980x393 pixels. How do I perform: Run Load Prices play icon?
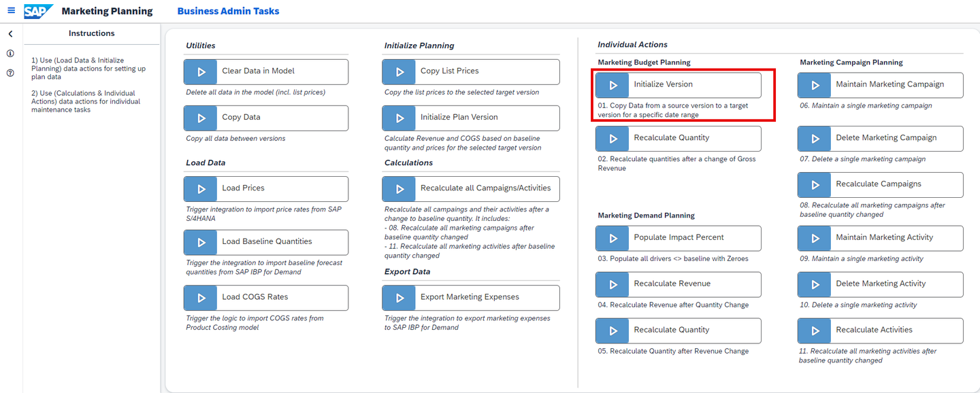coord(201,188)
